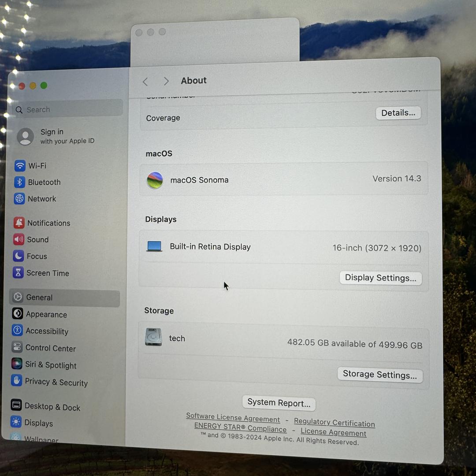Zoom System Settings with green button

44,86
